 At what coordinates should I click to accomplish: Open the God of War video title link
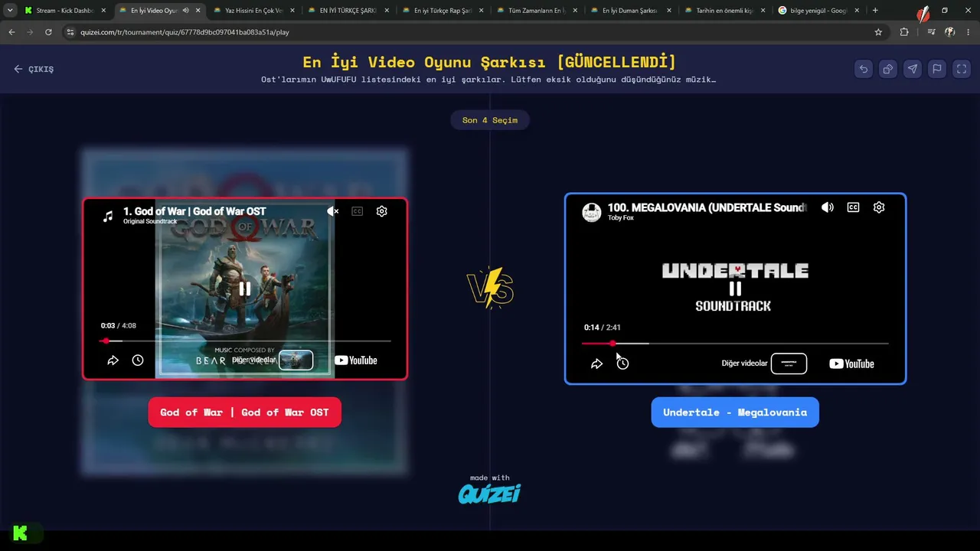click(x=194, y=211)
